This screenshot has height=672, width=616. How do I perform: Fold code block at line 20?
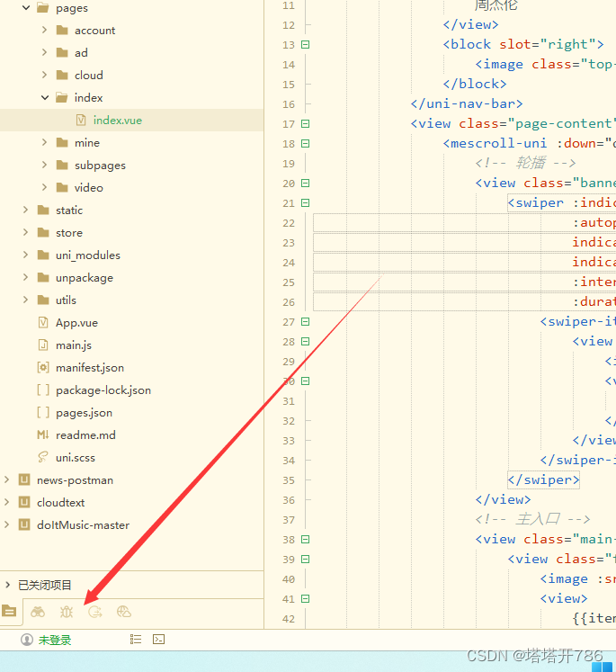306,183
